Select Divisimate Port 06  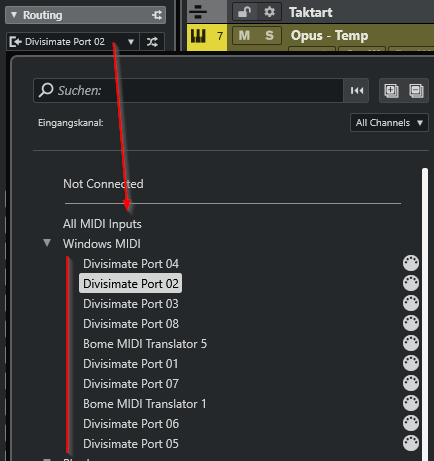click(131, 424)
